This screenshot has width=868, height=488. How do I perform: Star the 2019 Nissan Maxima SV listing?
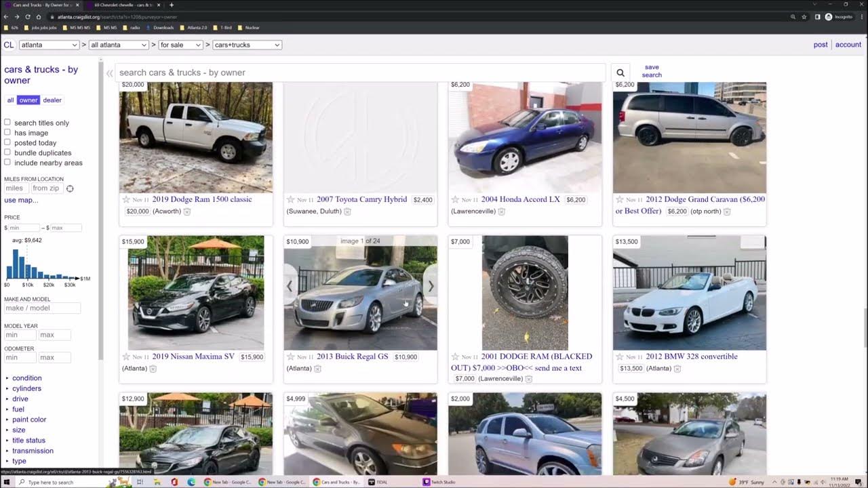(x=126, y=357)
